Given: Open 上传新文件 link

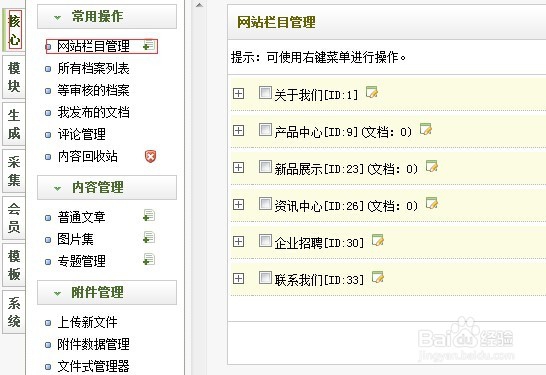Looking at the screenshot, I should 87,322.
